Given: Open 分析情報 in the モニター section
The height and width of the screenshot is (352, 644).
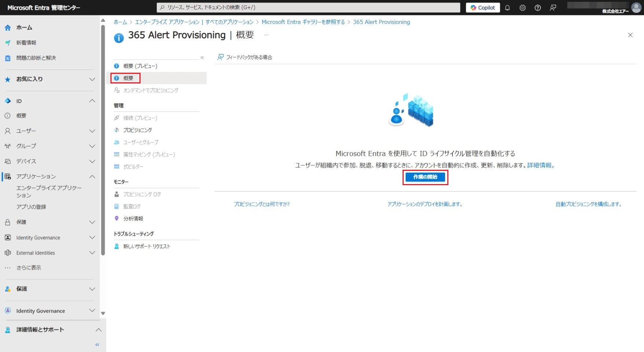Looking at the screenshot, I should coord(133,219).
